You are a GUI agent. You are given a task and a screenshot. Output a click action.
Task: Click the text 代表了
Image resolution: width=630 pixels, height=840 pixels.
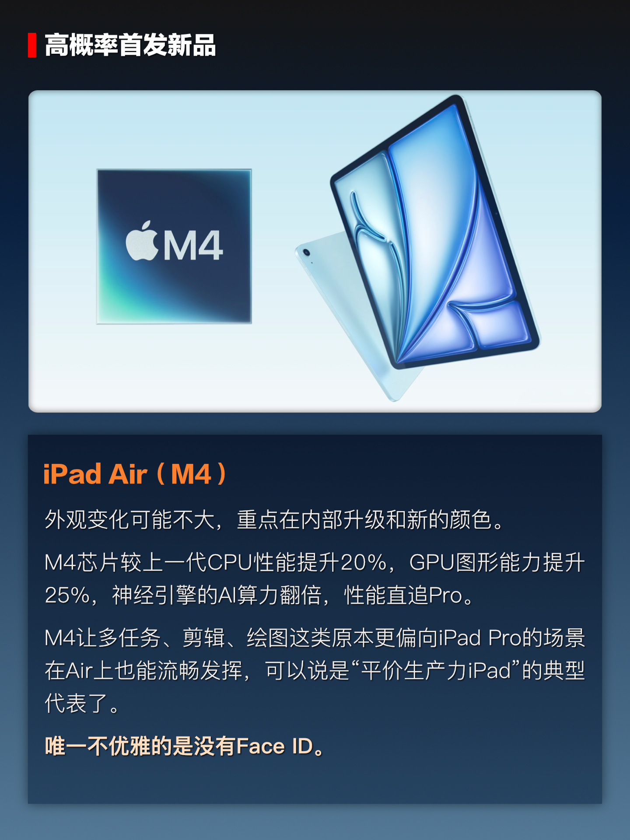[x=77, y=703]
